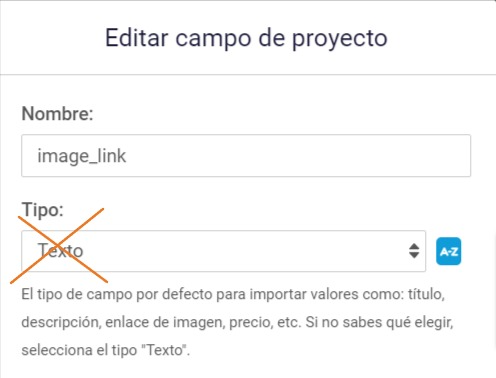Image resolution: width=496 pixels, height=378 pixels.
Task: Open the Tipo dropdown showing Texto
Action: (223, 251)
